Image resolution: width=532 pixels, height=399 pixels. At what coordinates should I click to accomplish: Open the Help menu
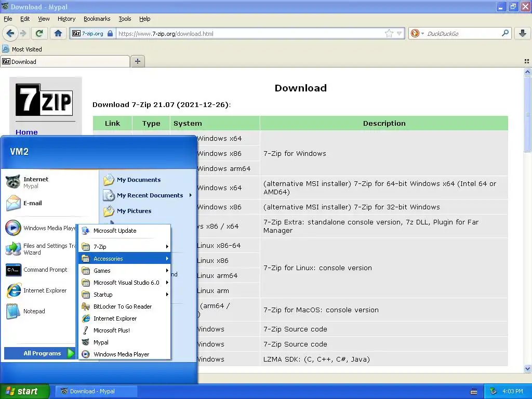point(144,19)
